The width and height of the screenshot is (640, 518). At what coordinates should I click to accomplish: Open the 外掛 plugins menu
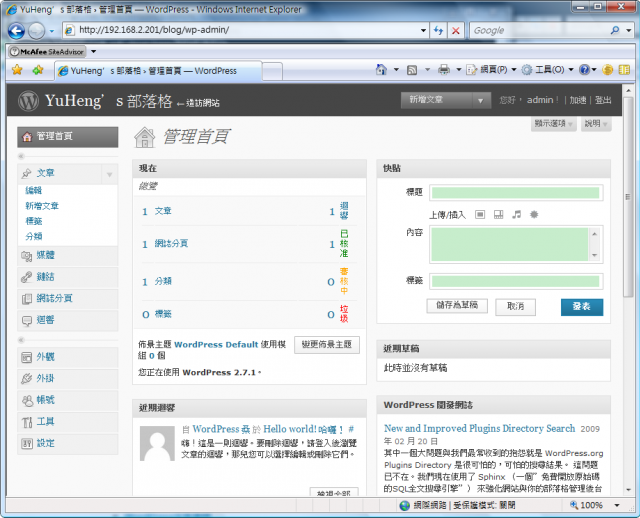pos(68,379)
